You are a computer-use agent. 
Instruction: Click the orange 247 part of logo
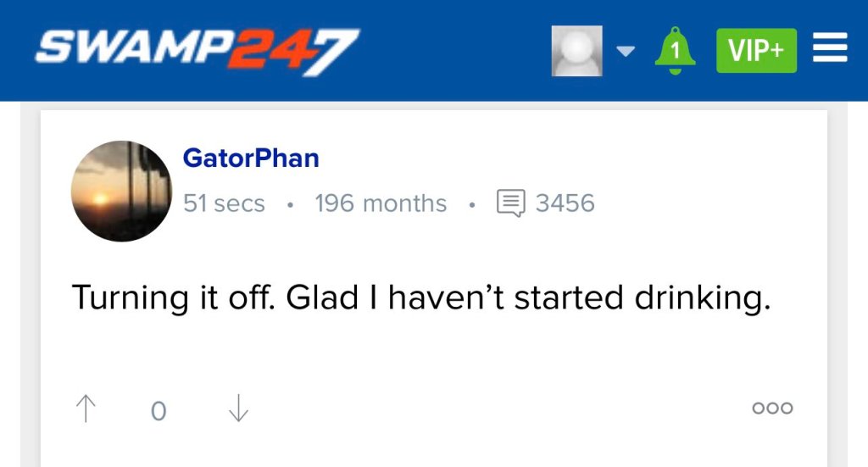pos(297,51)
